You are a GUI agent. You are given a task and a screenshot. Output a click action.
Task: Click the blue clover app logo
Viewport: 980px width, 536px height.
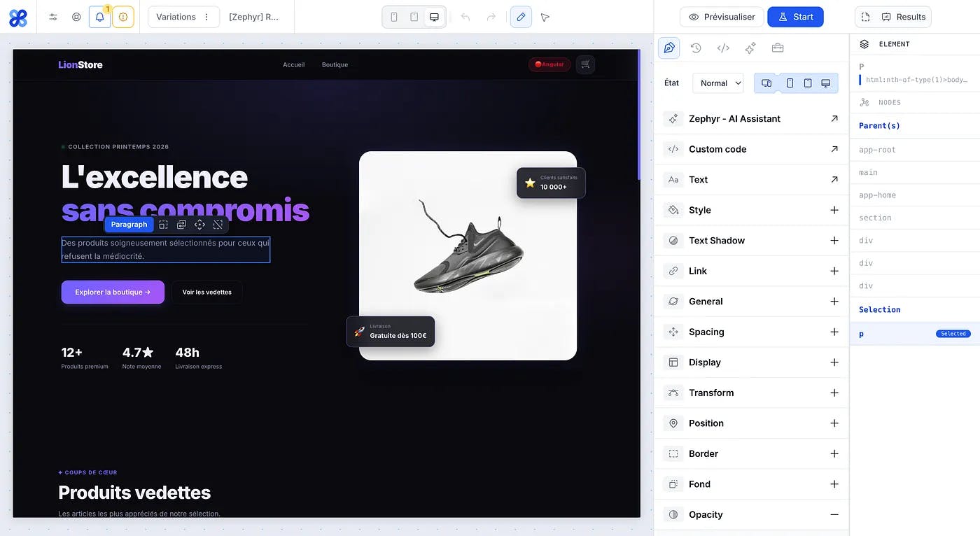(x=18, y=17)
